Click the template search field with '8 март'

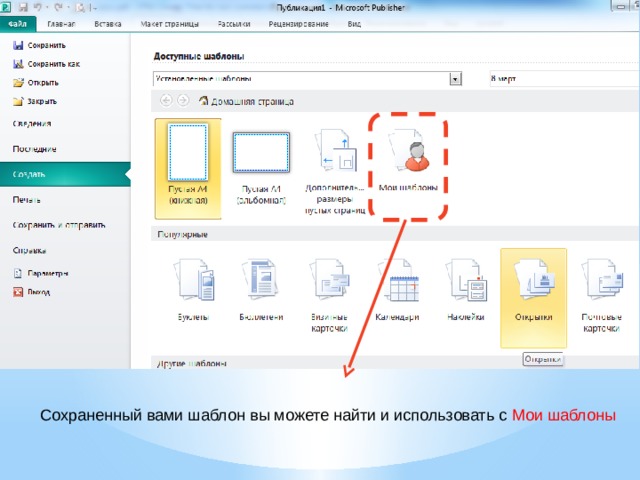tap(564, 78)
